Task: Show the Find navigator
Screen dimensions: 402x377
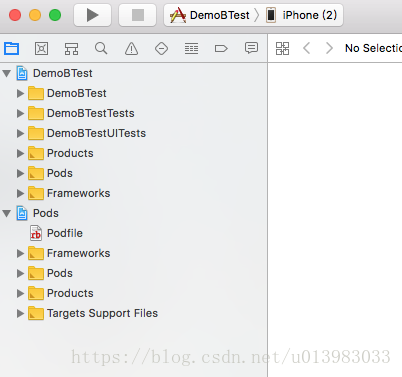Action: tap(101, 48)
